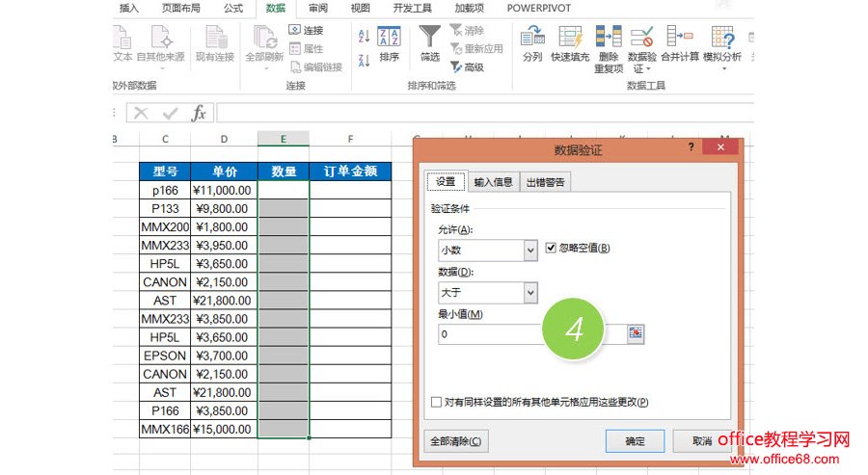Switch to the 审阅 (Review) ribbon tab
Screen dimensions: 868x475
tap(317, 8)
